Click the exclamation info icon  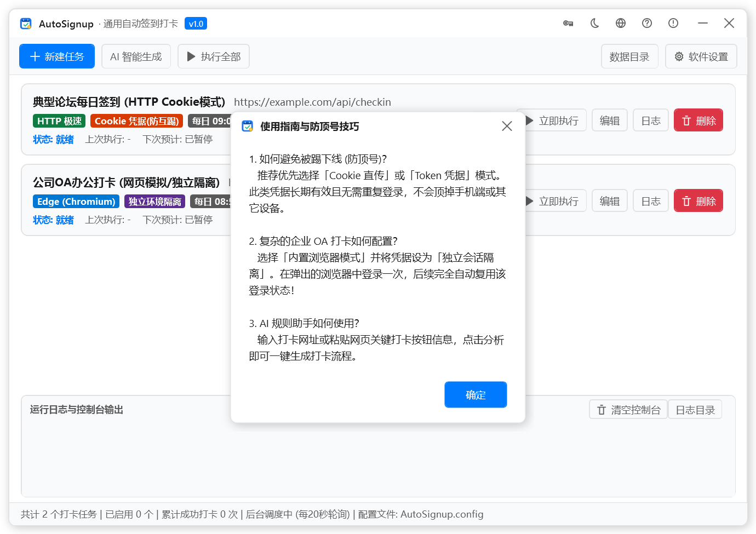pyautogui.click(x=673, y=23)
